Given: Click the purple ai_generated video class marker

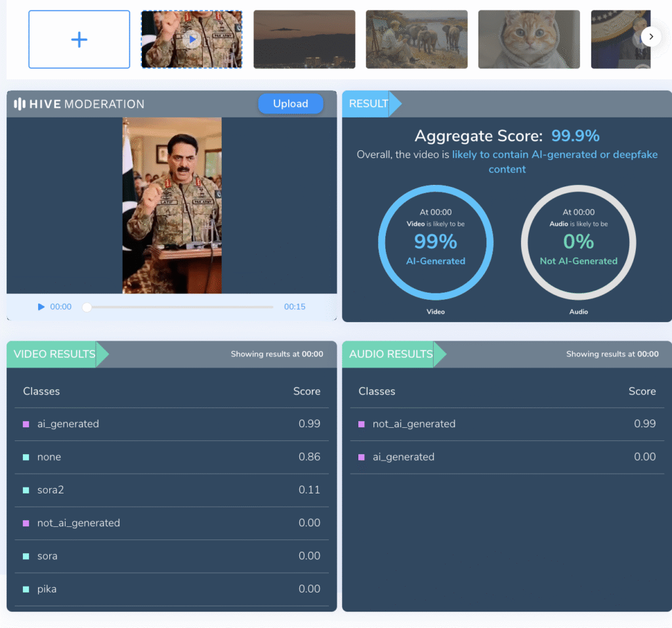Looking at the screenshot, I should click(x=26, y=424).
